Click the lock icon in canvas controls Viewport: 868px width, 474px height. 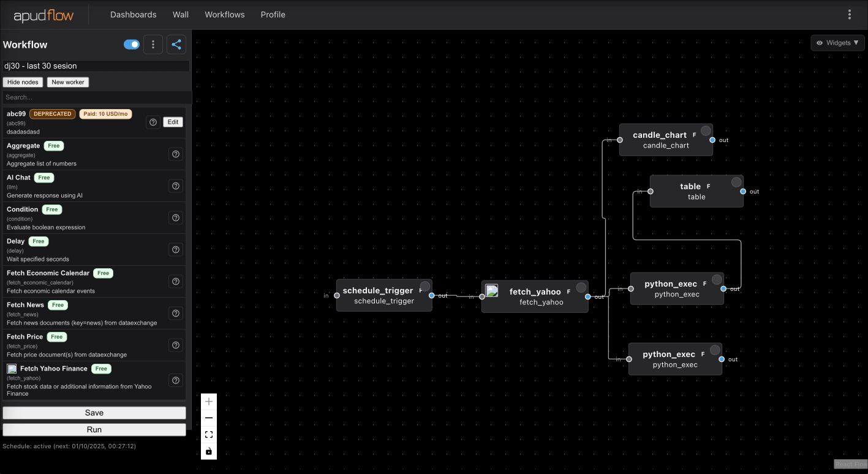(x=209, y=451)
